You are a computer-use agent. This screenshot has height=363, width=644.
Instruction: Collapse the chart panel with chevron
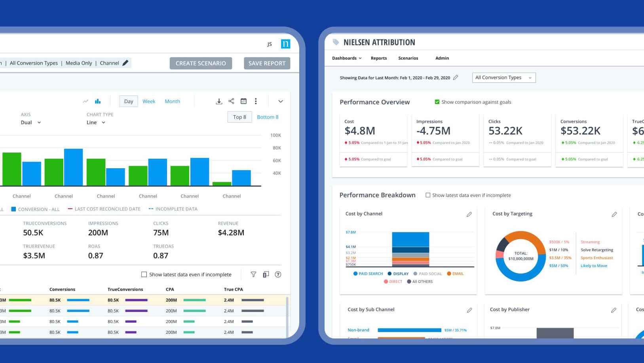(281, 101)
